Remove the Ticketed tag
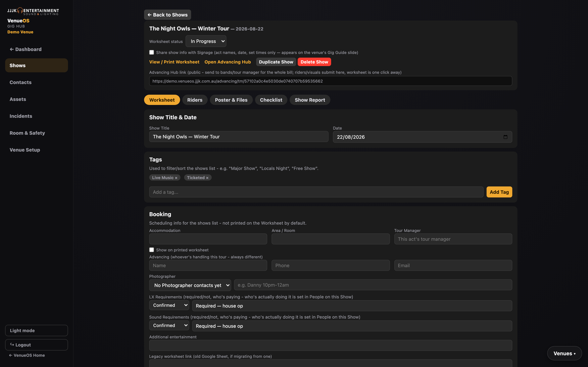 point(207,178)
